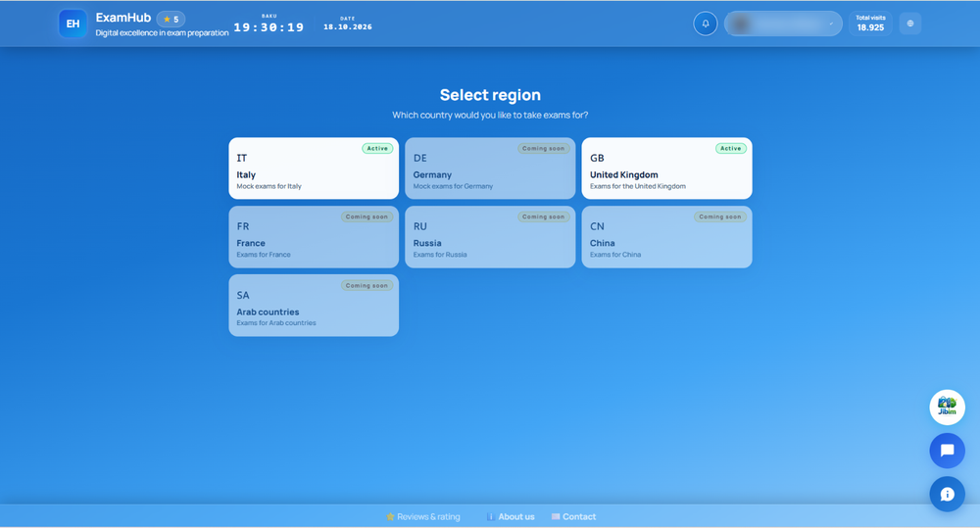The width and height of the screenshot is (980, 528).
Task: Open the Jibim floating button
Action: 947,408
